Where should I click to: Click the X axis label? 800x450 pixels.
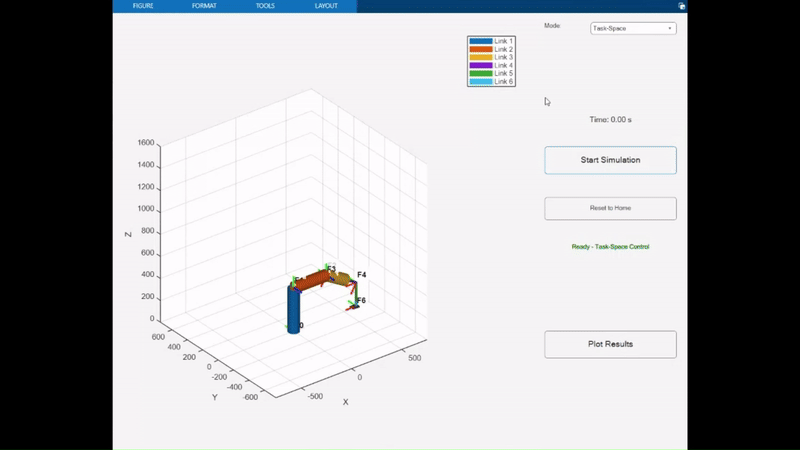(x=345, y=402)
